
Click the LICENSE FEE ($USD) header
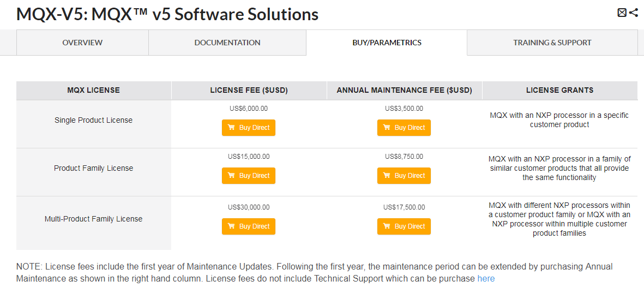[249, 91]
